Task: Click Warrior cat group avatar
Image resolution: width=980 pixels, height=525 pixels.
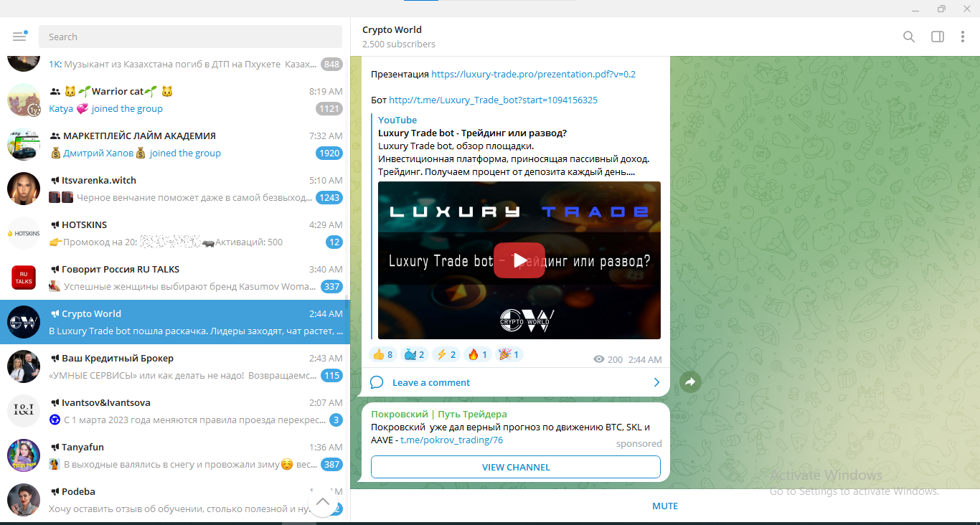Action: click(24, 100)
